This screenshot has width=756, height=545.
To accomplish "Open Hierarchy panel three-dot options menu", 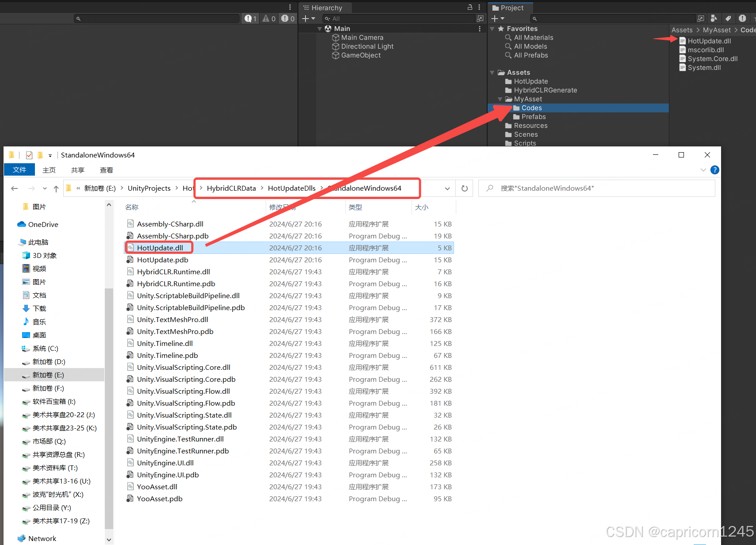I will pyautogui.click(x=479, y=7).
